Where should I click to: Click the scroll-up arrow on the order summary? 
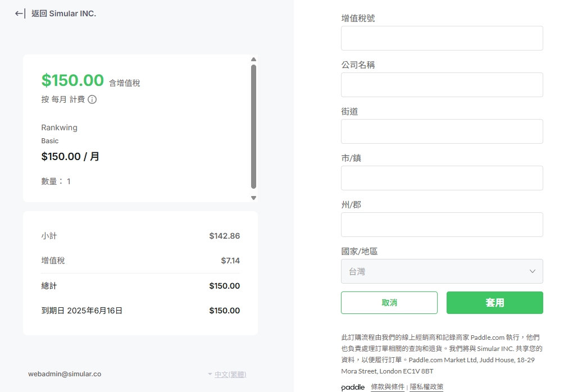[x=253, y=59]
